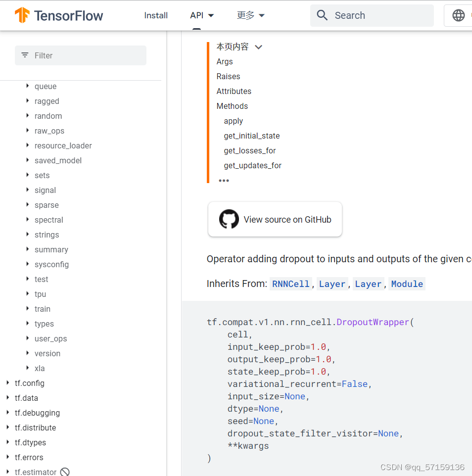472x476 pixels.
Task: Expand the tf.distribute sidebar section
Action: [7, 428]
